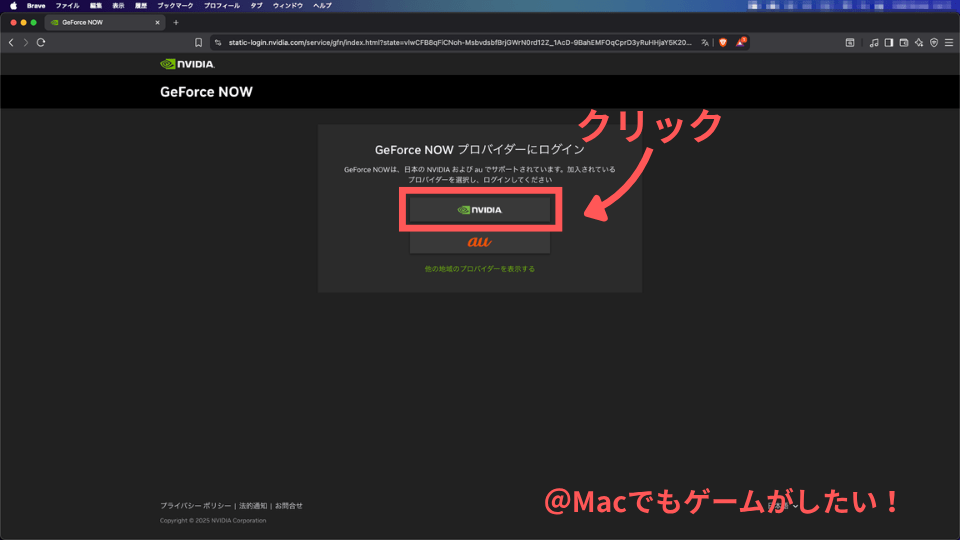Screen dimensions: 960x540
Task: Click the NVIDIA logo in the page header
Action: tap(187, 65)
